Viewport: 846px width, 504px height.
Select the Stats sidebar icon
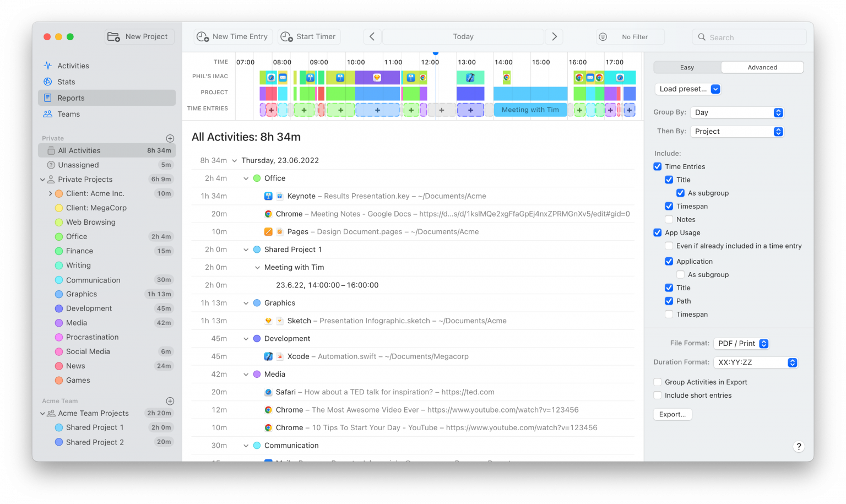click(x=48, y=82)
